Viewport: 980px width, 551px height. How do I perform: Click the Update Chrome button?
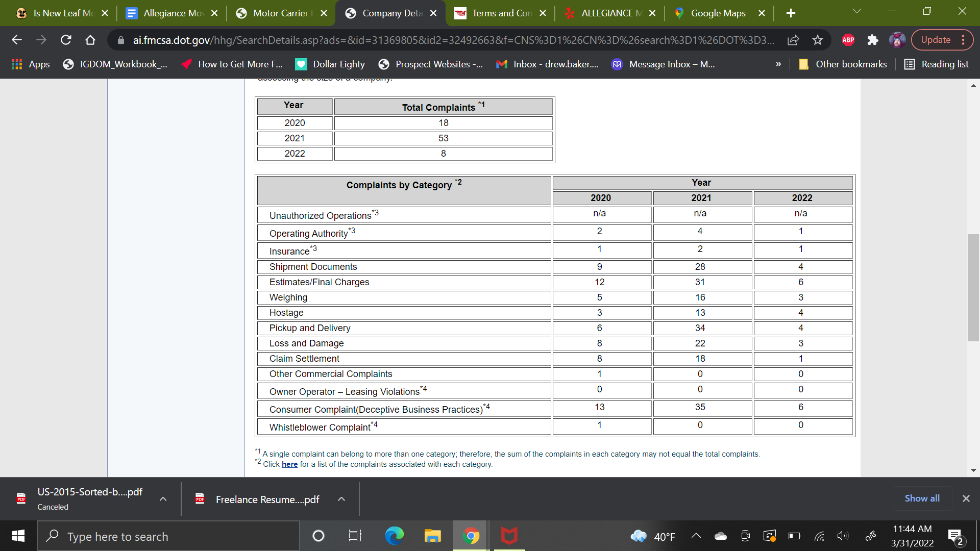(x=935, y=40)
